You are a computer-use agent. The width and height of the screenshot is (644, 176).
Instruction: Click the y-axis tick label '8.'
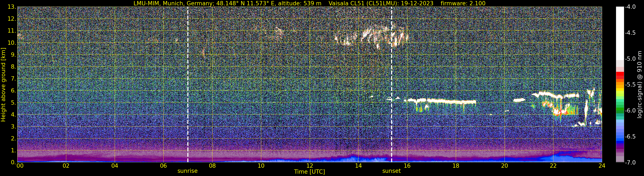(x=13, y=67)
